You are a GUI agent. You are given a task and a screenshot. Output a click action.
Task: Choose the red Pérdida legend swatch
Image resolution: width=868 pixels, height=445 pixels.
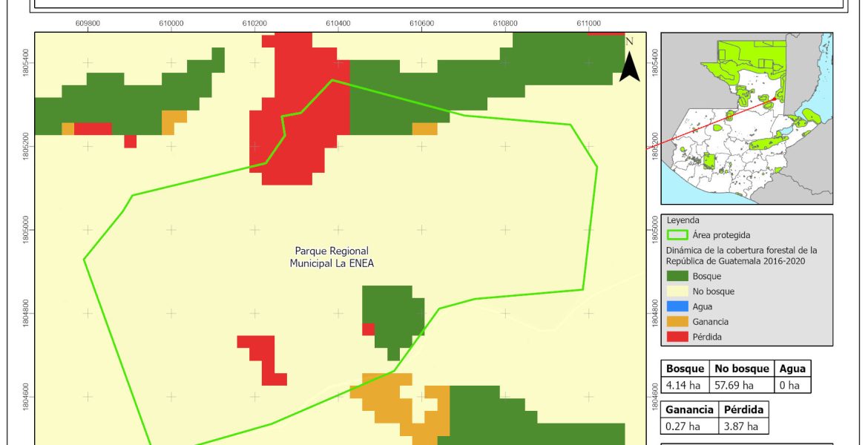click(677, 337)
